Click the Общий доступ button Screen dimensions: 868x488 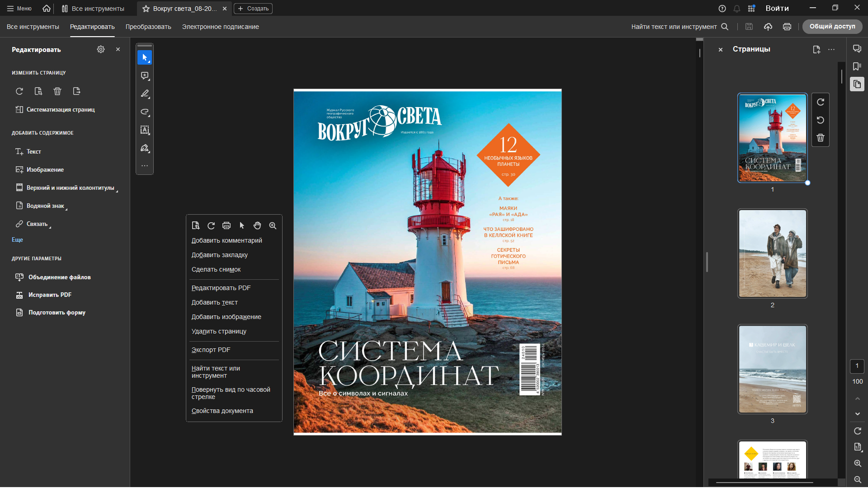832,27
